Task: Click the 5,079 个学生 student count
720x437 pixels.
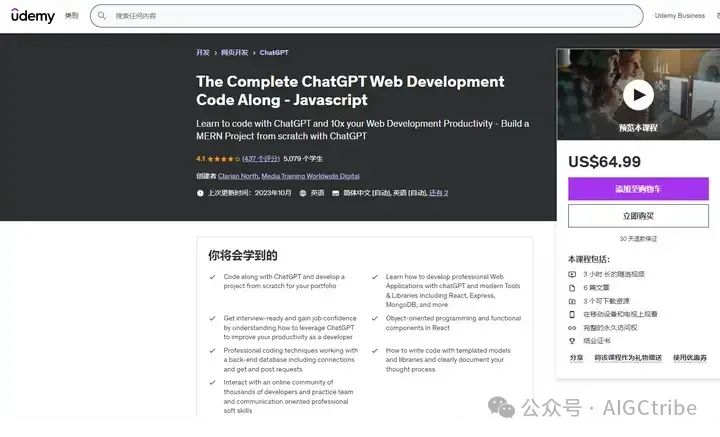Action: click(303, 159)
